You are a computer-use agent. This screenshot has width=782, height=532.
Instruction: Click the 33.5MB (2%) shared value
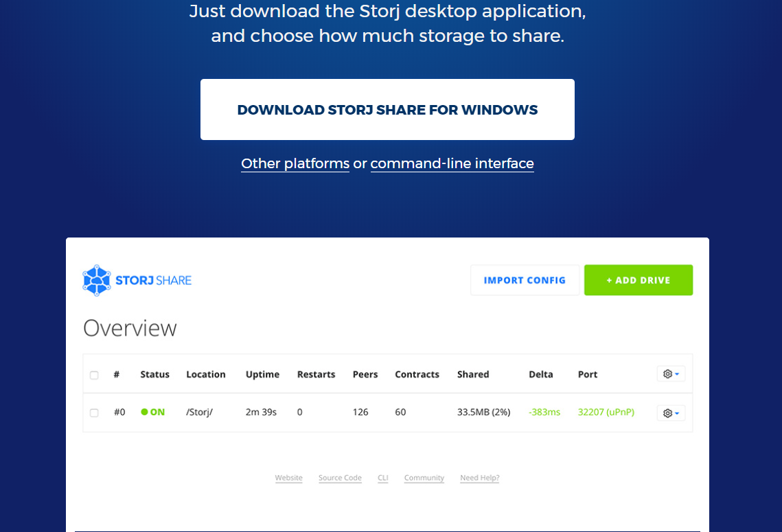click(x=484, y=413)
